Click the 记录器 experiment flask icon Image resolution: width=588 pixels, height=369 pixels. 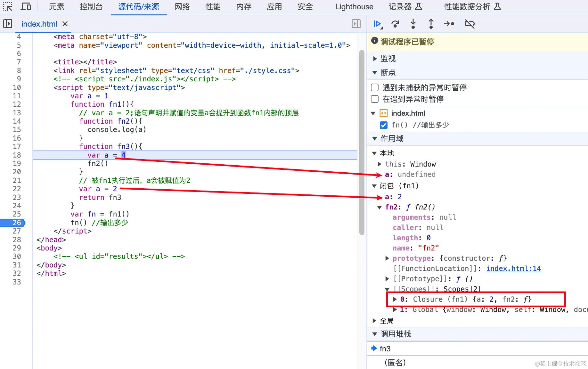coord(419,7)
